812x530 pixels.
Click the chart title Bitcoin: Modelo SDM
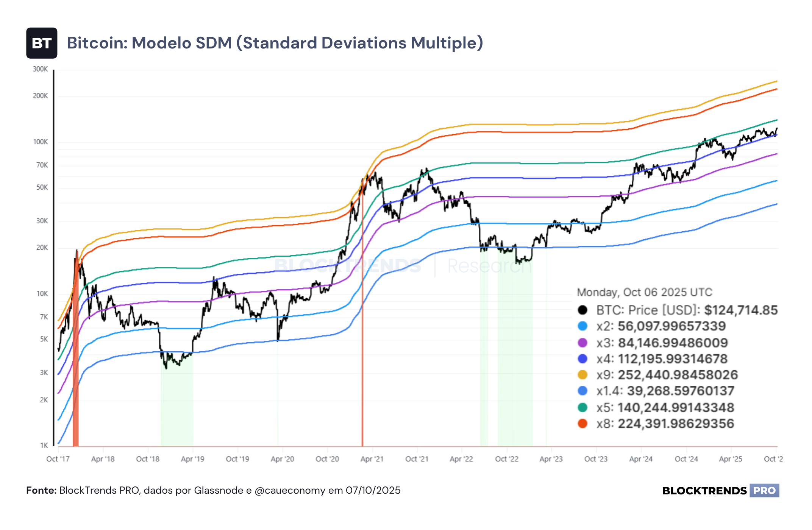(149, 43)
